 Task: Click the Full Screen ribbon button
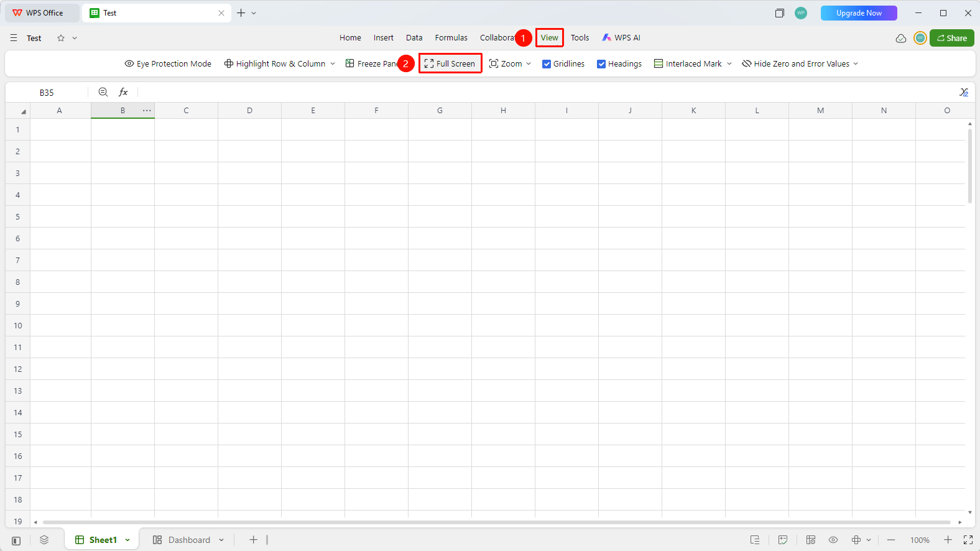(x=450, y=64)
